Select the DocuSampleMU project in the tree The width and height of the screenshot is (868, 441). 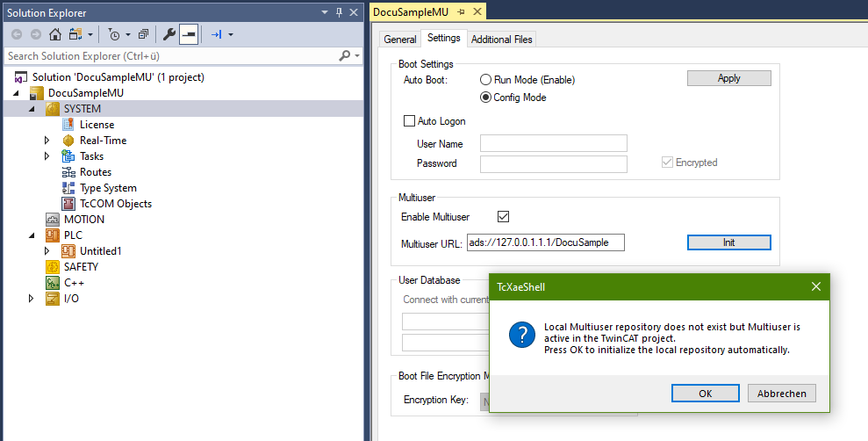tap(85, 93)
